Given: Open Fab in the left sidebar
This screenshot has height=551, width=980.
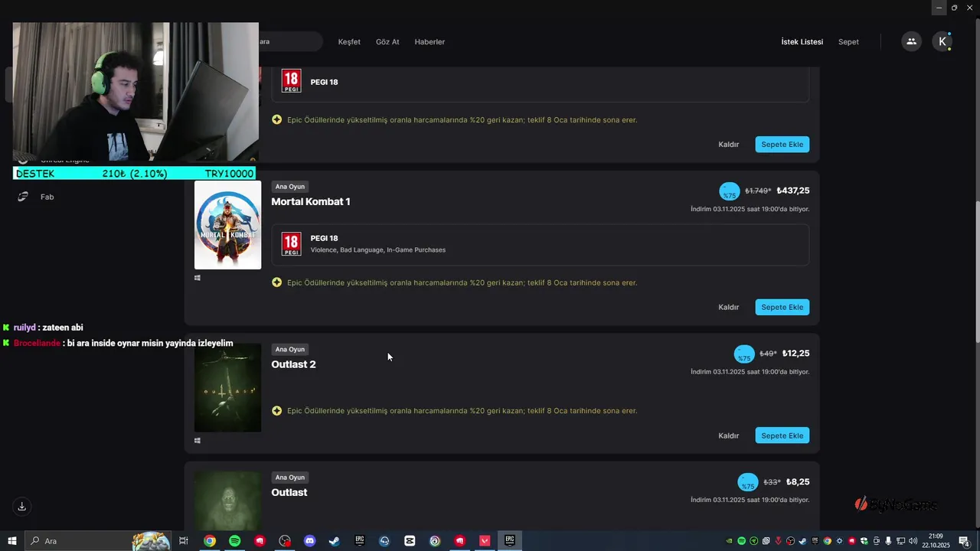Looking at the screenshot, I should (47, 197).
